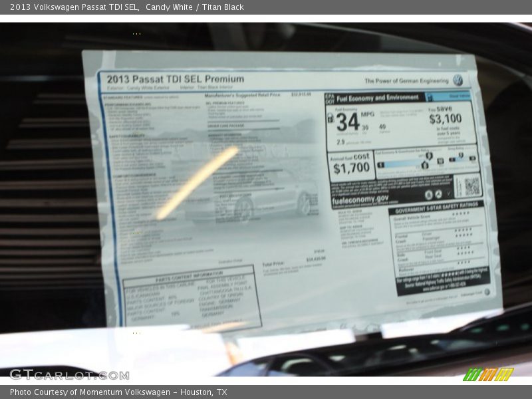
Task: Click the Volkswagen logo on the sticker header
Action: click(x=458, y=80)
